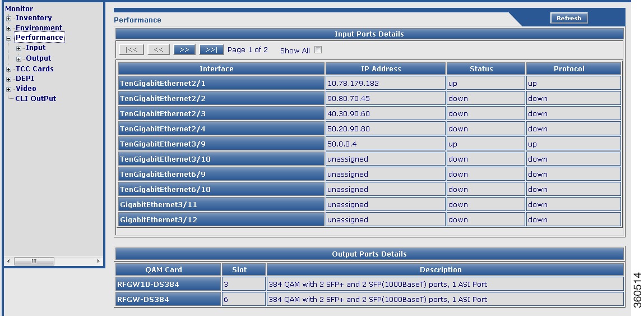Image resolution: width=644 pixels, height=316 pixels.
Task: Expand the Inventory tree node
Action: 8,19
